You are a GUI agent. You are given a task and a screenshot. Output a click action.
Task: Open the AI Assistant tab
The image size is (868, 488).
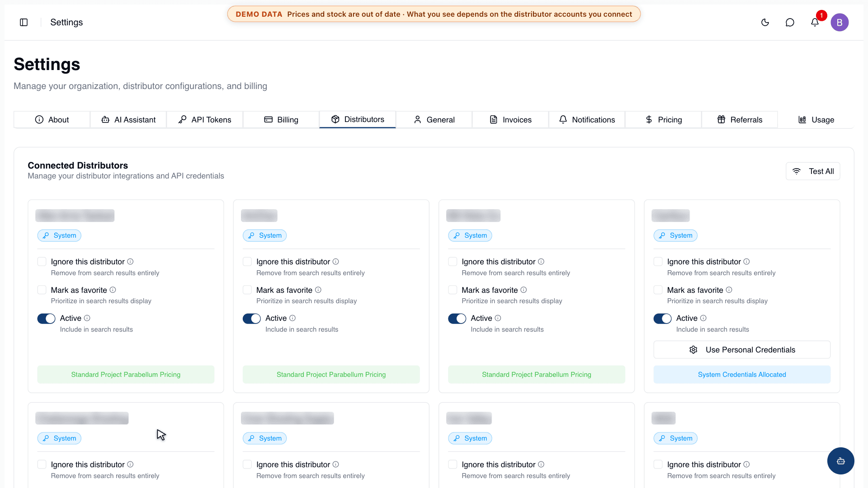coord(128,120)
